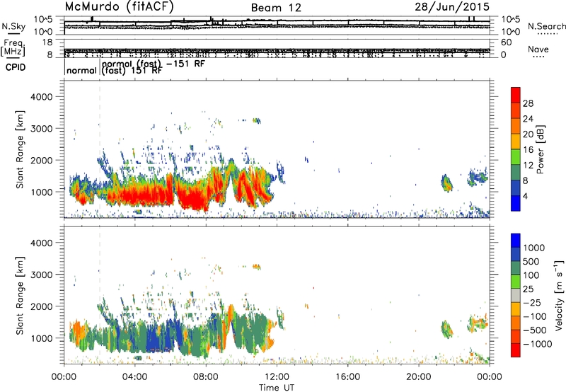Click the 'CPID' row label
Viewport: 566px width, 392px height.
click(x=16, y=67)
